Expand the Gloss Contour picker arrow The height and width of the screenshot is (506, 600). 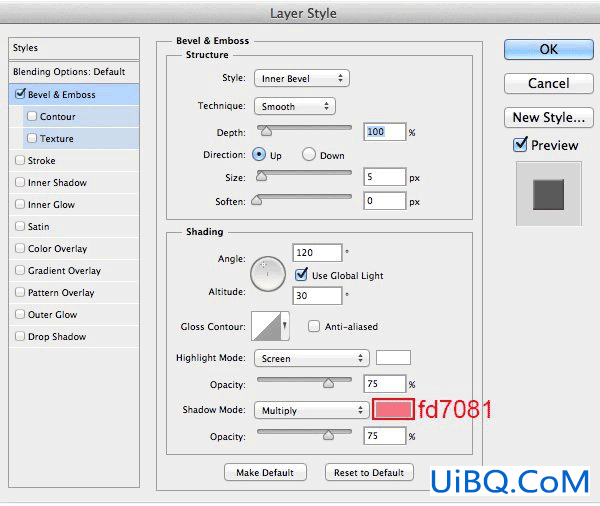coord(285,326)
